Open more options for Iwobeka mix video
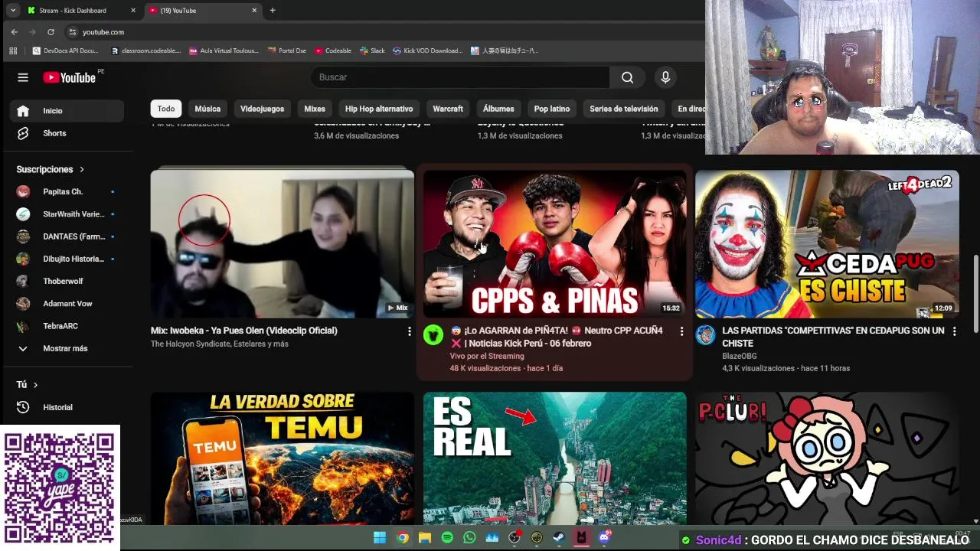Image resolution: width=980 pixels, height=551 pixels. pyautogui.click(x=409, y=331)
